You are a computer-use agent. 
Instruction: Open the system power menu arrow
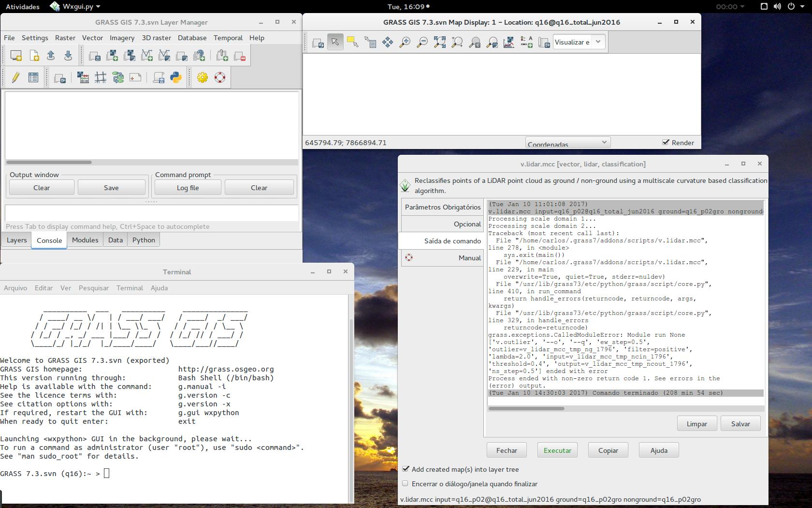[803, 6]
